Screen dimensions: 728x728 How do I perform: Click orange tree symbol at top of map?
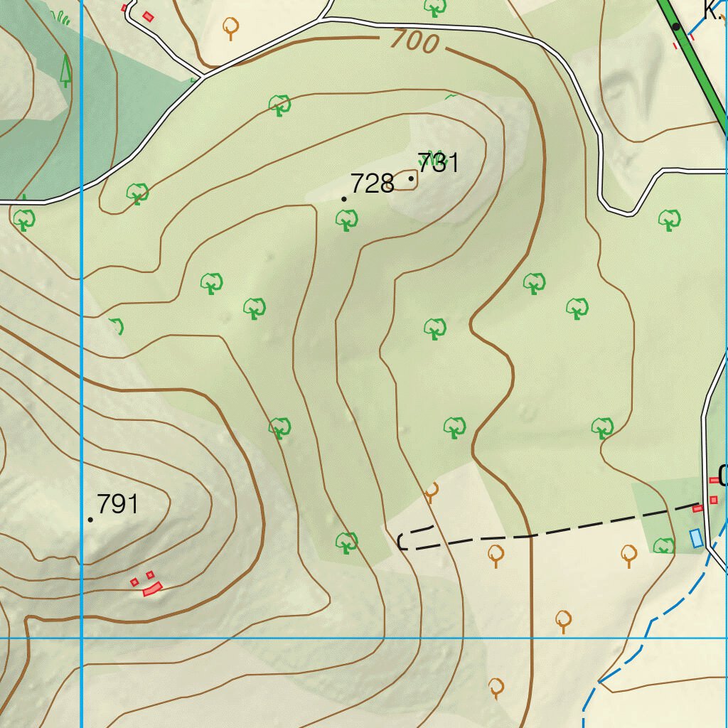pos(230,28)
